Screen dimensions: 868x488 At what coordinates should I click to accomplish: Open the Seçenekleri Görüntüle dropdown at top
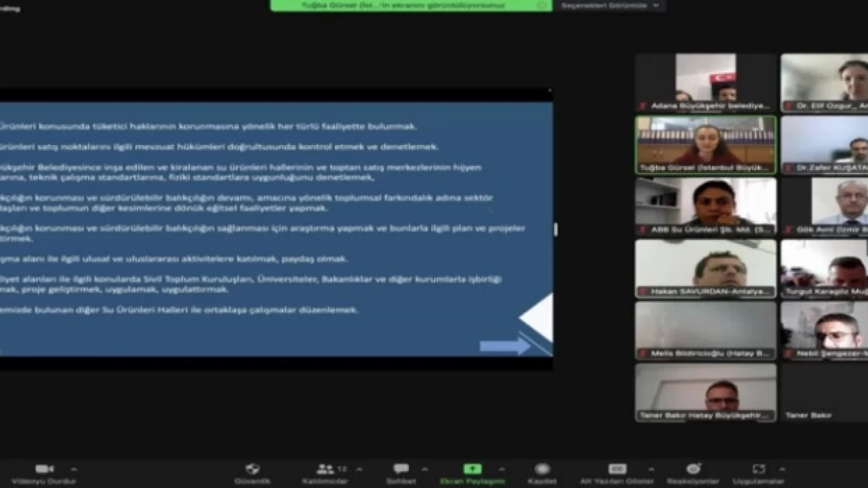tap(609, 5)
